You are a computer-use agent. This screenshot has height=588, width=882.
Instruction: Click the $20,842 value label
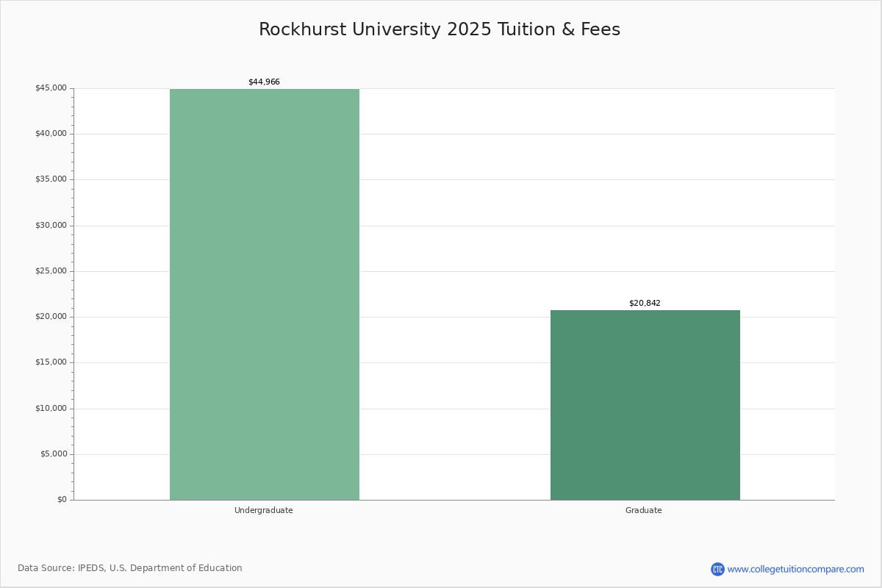(645, 303)
